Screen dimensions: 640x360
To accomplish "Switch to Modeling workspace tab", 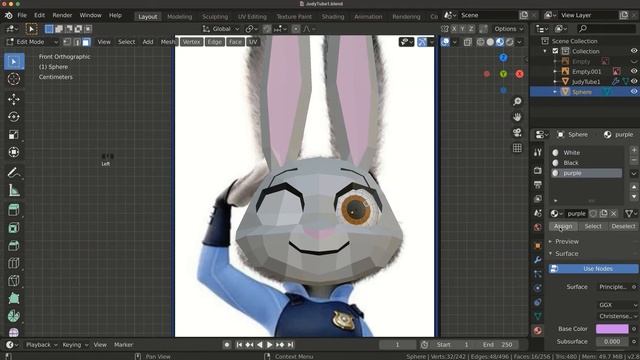I will [x=180, y=17].
